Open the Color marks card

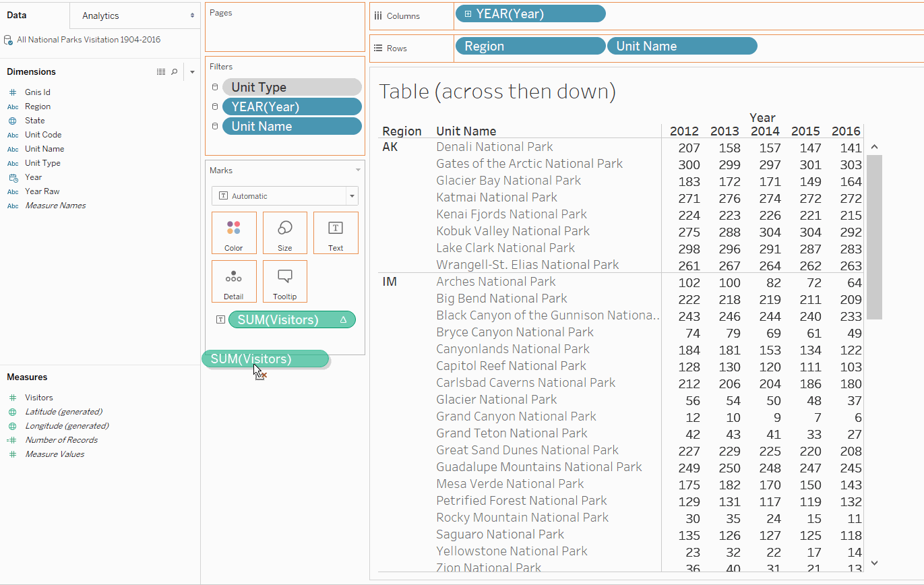tap(234, 233)
